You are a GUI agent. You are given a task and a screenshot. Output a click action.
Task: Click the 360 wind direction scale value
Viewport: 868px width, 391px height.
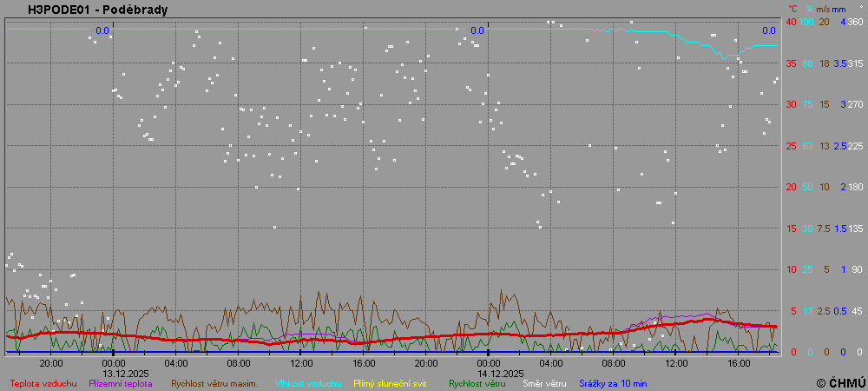coord(854,22)
